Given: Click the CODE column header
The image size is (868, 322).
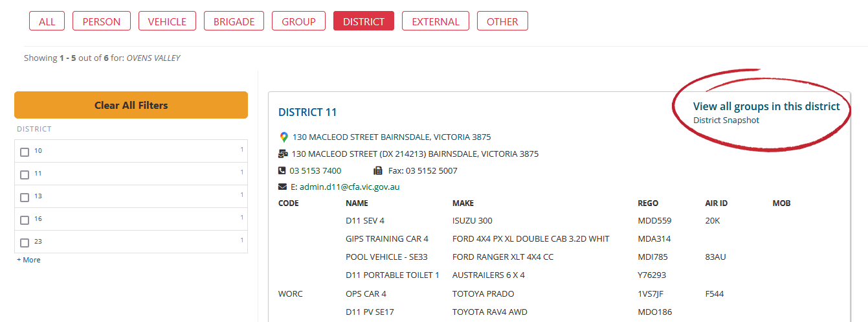Looking at the screenshot, I should click(289, 203).
